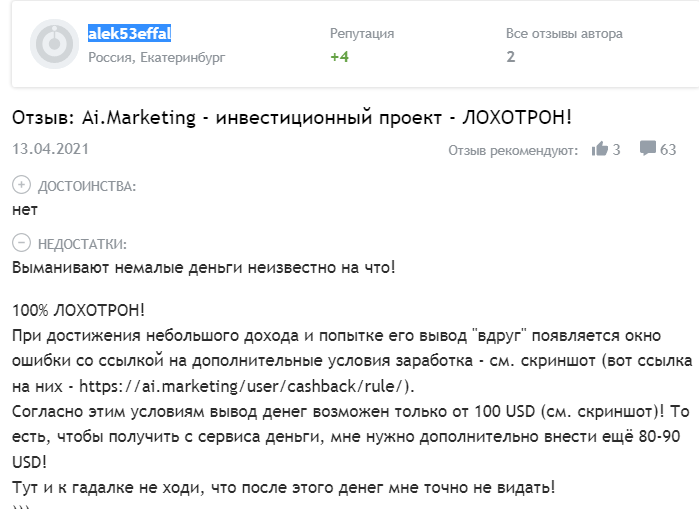Open the author's avatar image
The image size is (699, 509).
(x=54, y=44)
